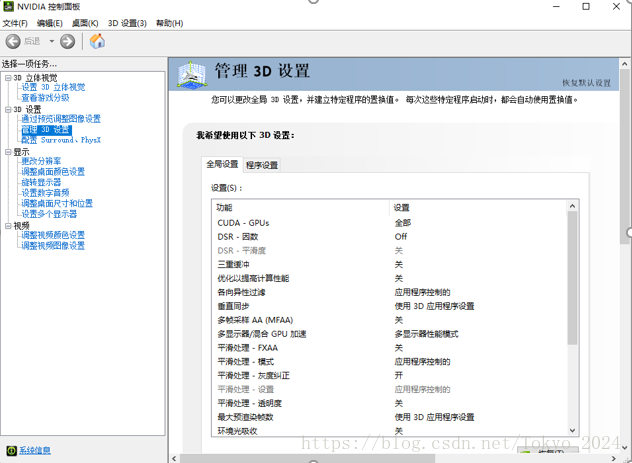Screen dimensions: 632x463
Task: Select the 平滑处理 - 灰度纠正 row
Action: [390, 376]
